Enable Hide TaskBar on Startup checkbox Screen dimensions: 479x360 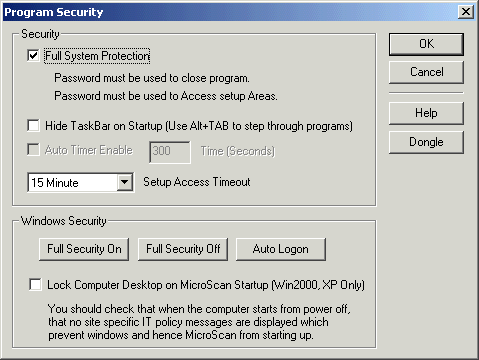click(x=33, y=126)
